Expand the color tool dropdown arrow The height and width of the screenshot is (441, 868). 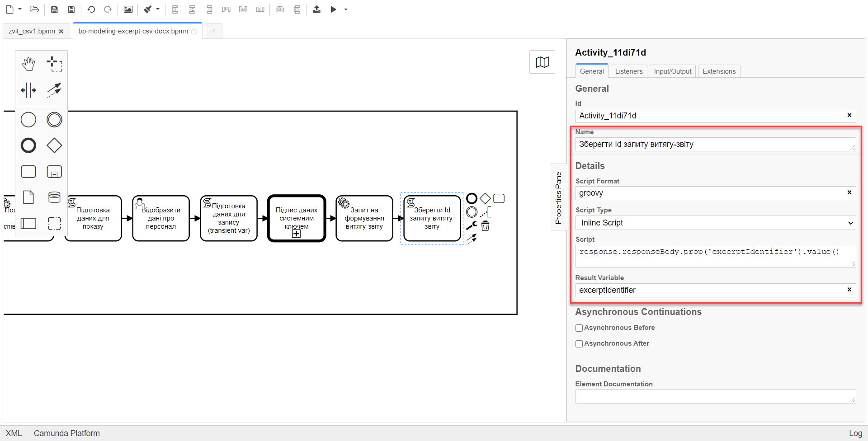(x=158, y=9)
